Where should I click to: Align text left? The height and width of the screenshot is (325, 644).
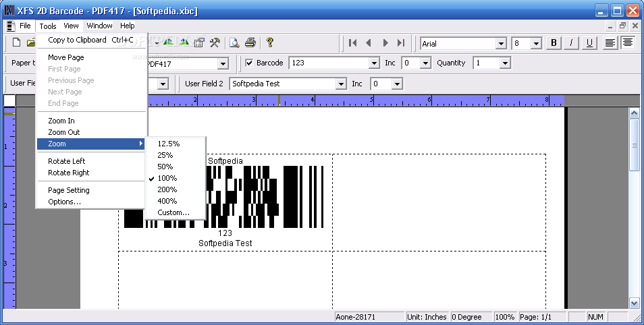click(x=610, y=42)
